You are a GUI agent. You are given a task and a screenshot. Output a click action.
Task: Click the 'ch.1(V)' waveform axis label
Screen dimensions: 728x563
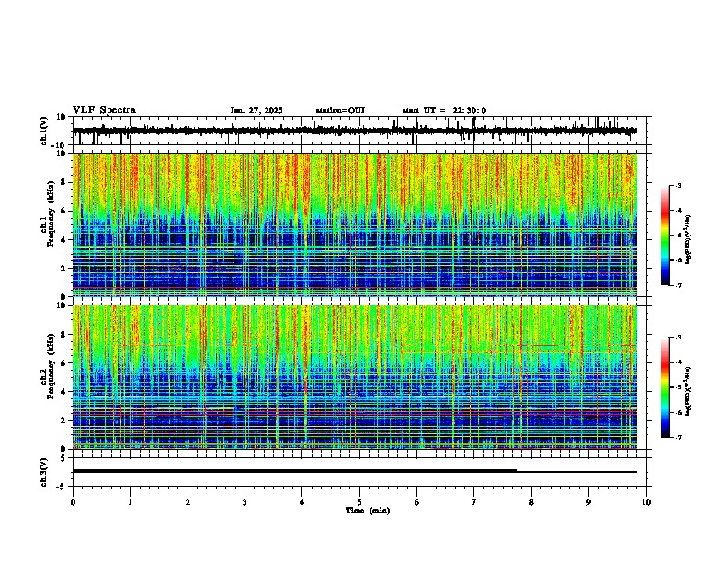(x=44, y=131)
